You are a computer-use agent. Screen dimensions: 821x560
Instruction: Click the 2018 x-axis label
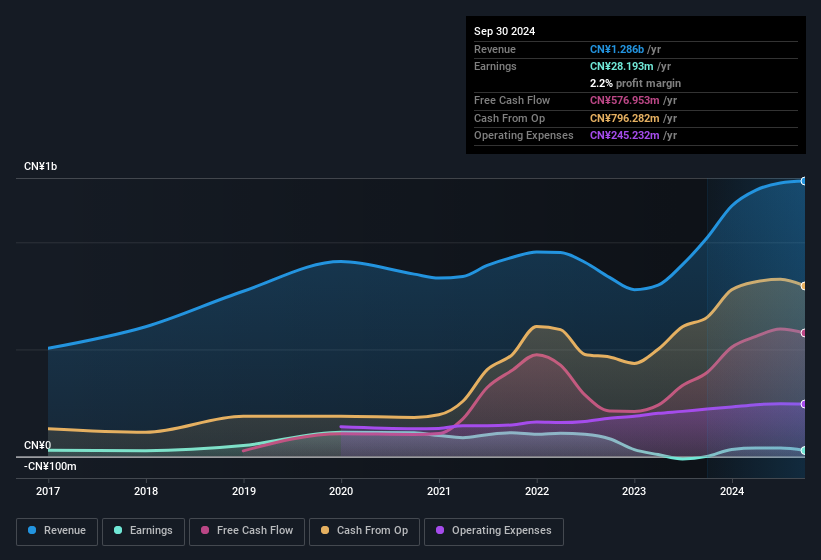[146, 491]
